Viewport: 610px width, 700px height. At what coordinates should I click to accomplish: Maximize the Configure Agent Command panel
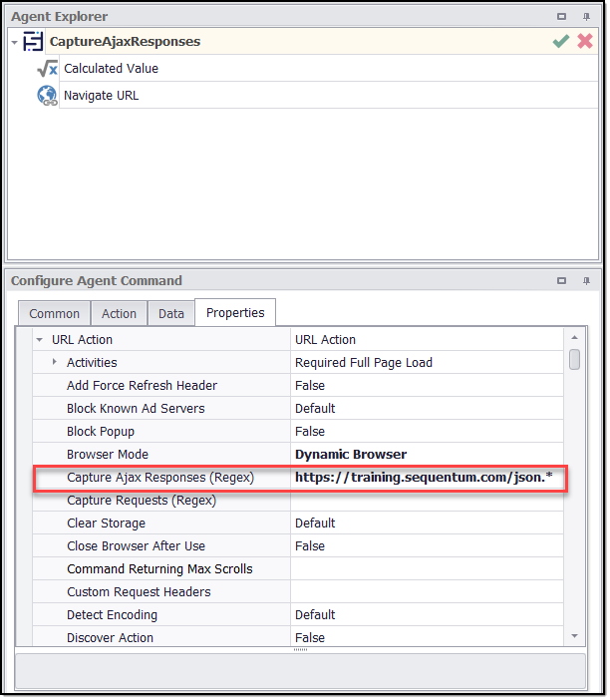pyautogui.click(x=562, y=281)
